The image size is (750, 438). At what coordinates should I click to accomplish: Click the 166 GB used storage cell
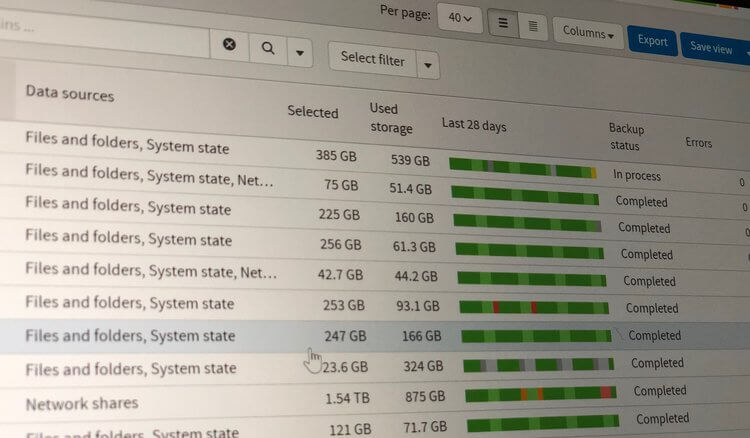[x=421, y=336]
